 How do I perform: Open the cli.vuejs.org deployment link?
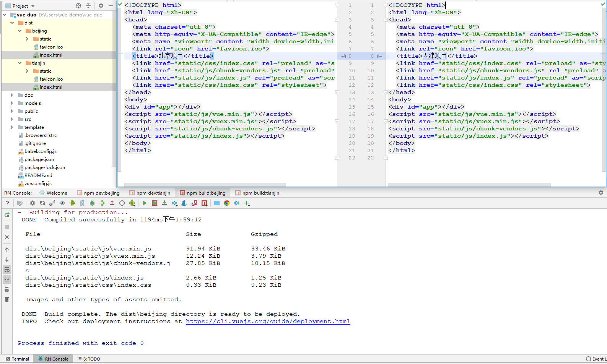coord(268,322)
